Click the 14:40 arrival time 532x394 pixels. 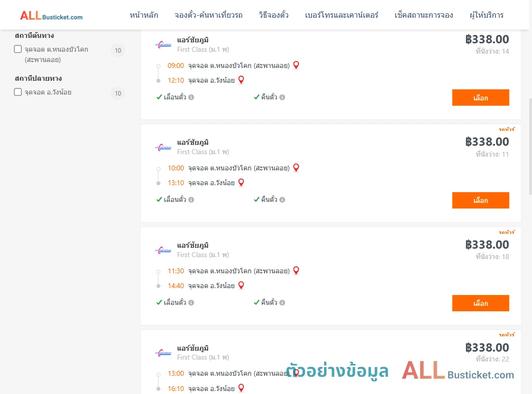[176, 286]
